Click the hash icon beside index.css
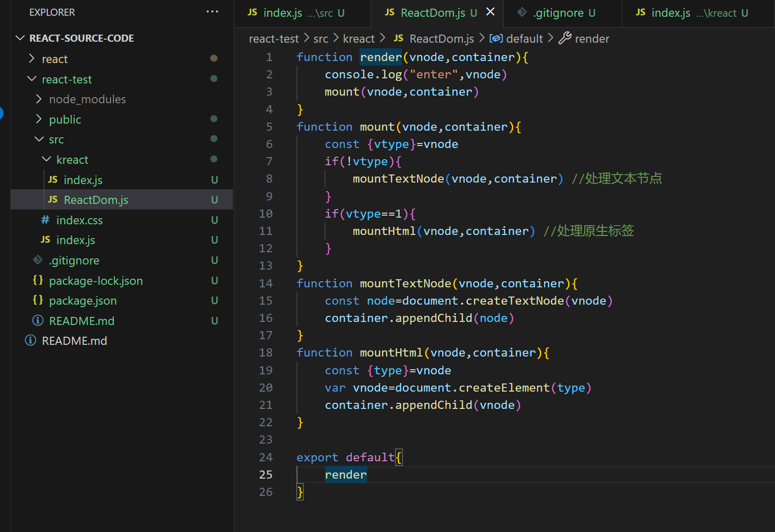 click(x=45, y=220)
